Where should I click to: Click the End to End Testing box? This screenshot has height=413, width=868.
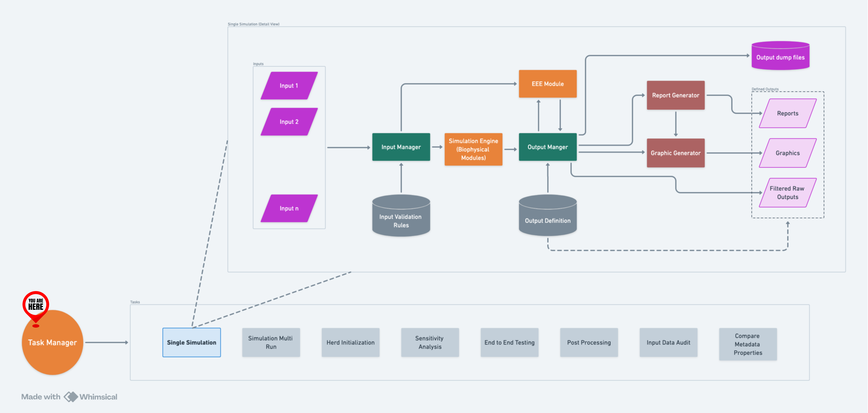pos(510,342)
